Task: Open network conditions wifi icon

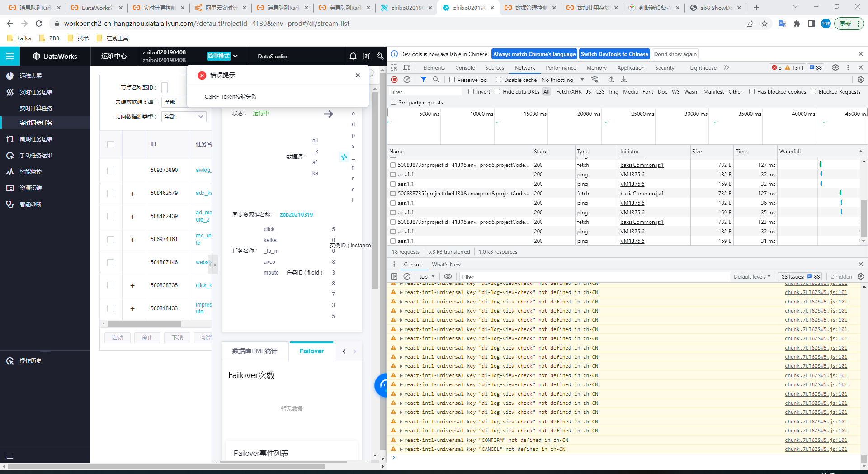Action: pos(595,80)
